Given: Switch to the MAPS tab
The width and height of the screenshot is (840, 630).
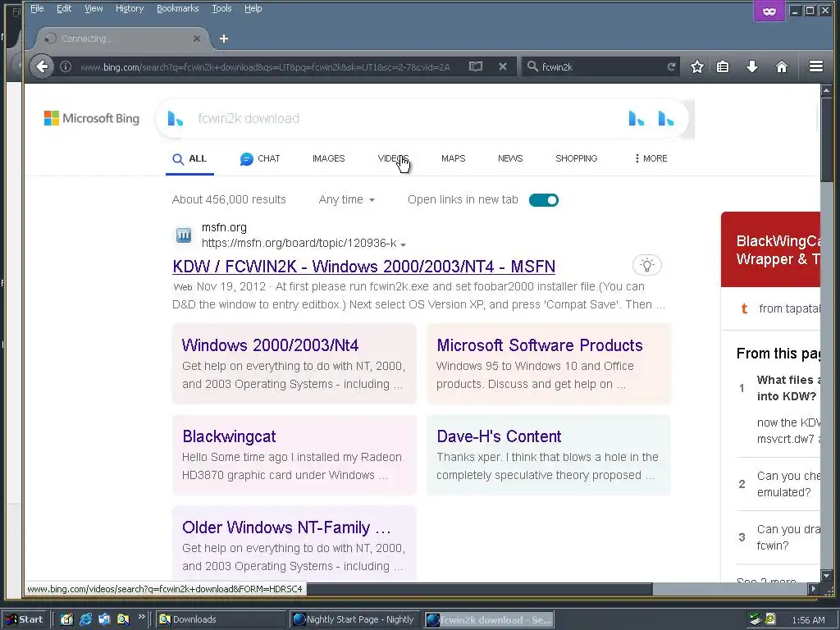Looking at the screenshot, I should (x=453, y=158).
